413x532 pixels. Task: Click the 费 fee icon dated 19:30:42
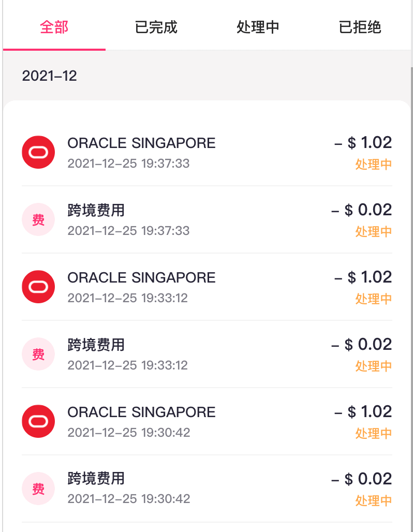point(38,489)
